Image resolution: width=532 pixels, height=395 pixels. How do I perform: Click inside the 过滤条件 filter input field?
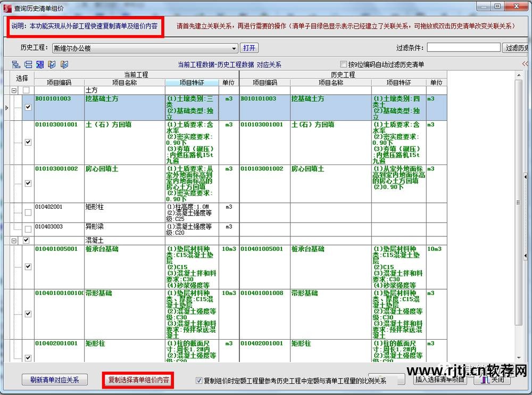coord(463,48)
